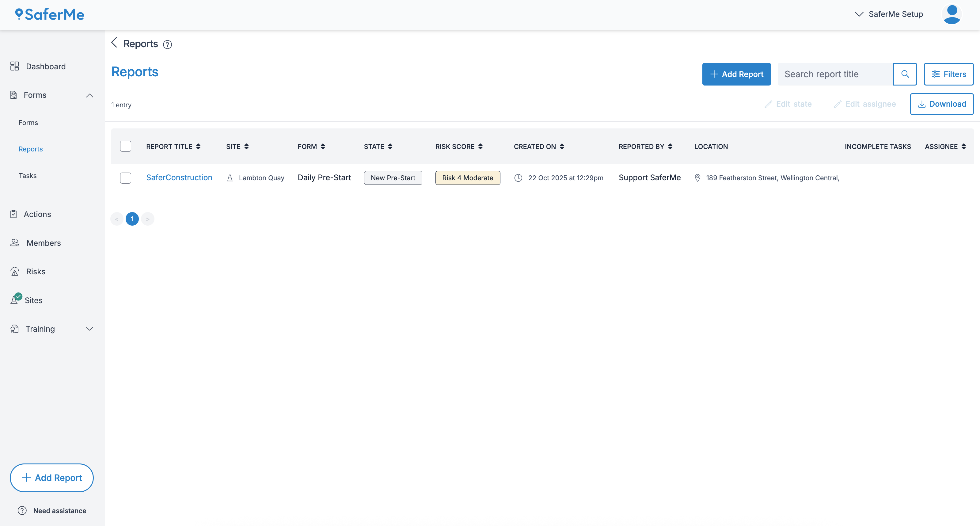
Task: Switch to the Tasks sidebar item
Action: (27, 175)
